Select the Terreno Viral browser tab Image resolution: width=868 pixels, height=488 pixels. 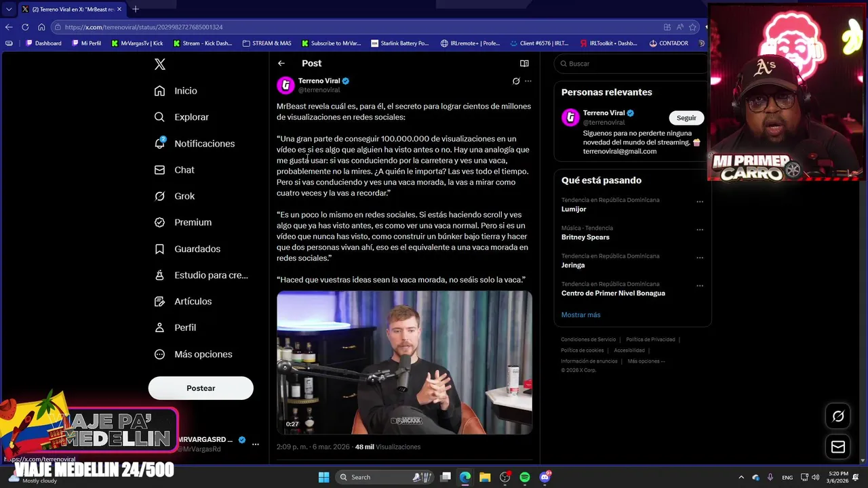pos(71,9)
